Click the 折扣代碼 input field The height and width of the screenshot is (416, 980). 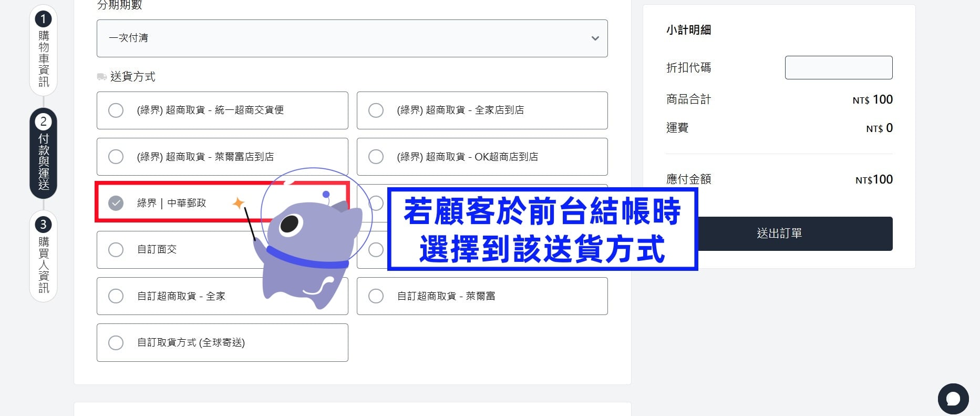click(x=839, y=68)
